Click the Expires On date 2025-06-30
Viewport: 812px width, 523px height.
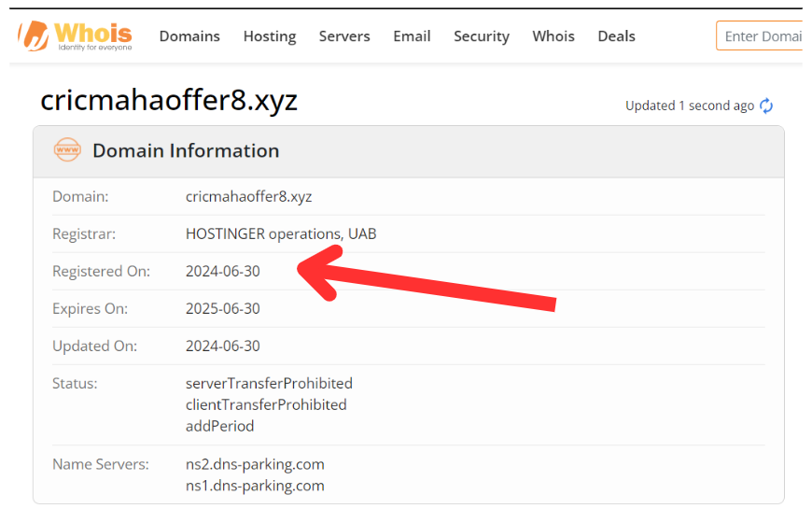223,308
